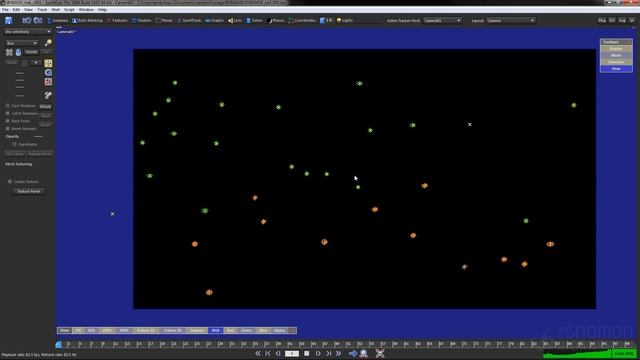Open the Track menu
Viewport: 640px width, 360px height.
pos(42,9)
